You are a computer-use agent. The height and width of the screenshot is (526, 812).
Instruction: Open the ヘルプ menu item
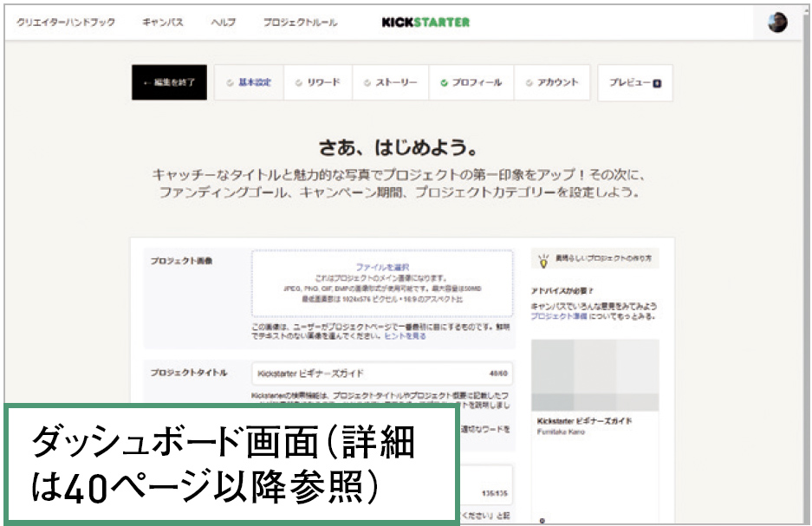(224, 23)
